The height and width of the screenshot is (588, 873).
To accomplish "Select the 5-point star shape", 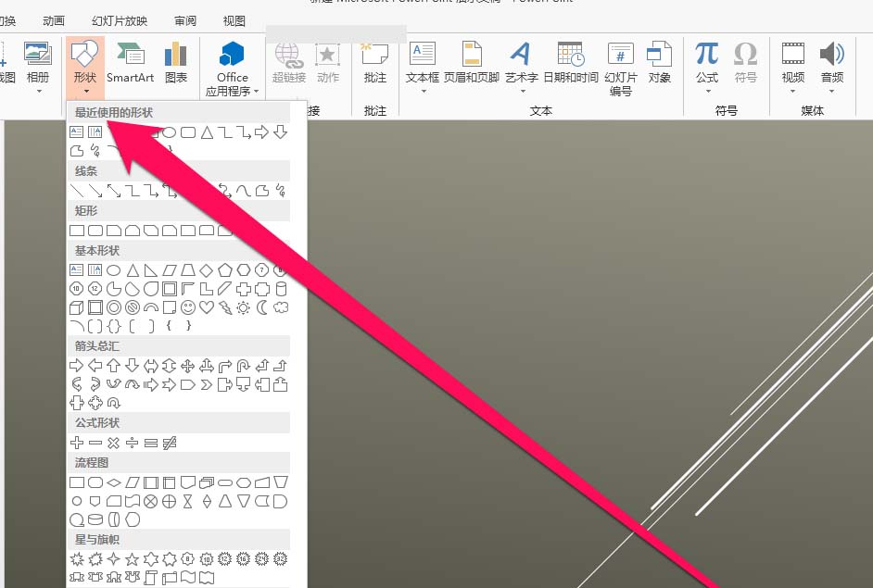I will pos(132,559).
